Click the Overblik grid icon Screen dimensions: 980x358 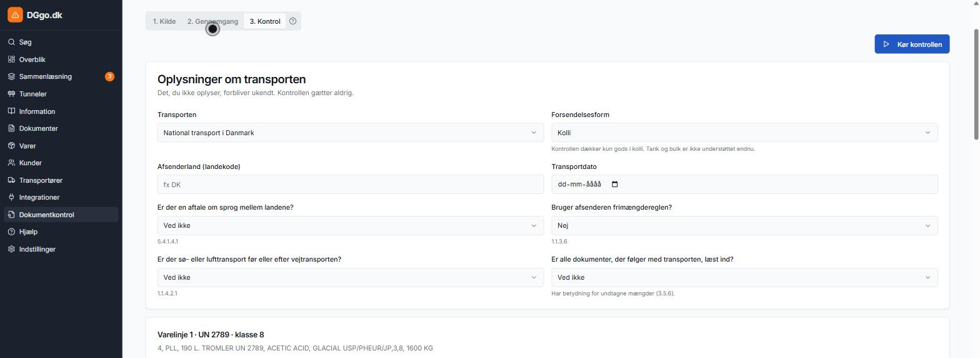click(11, 59)
